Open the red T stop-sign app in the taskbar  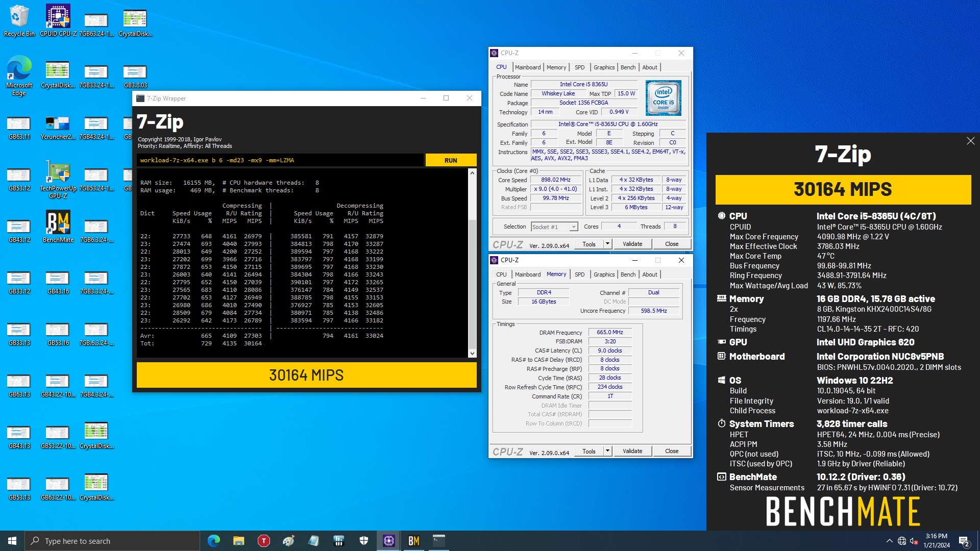tap(263, 541)
